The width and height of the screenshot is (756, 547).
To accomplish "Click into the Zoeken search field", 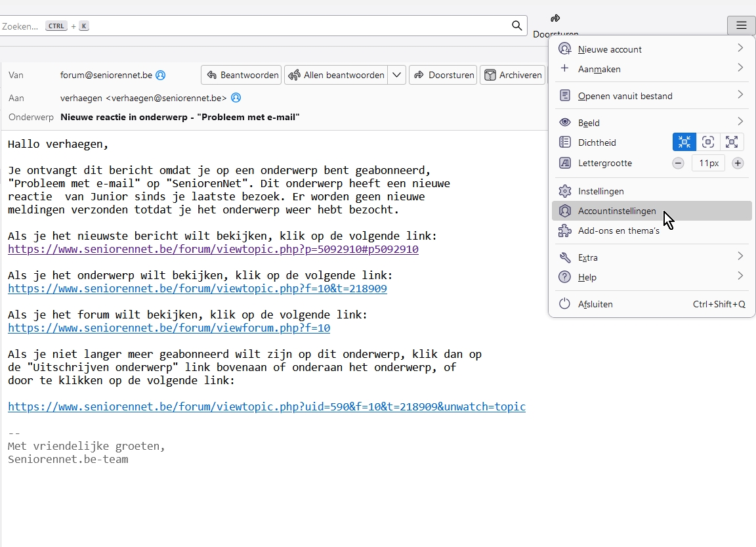I will (262, 26).
